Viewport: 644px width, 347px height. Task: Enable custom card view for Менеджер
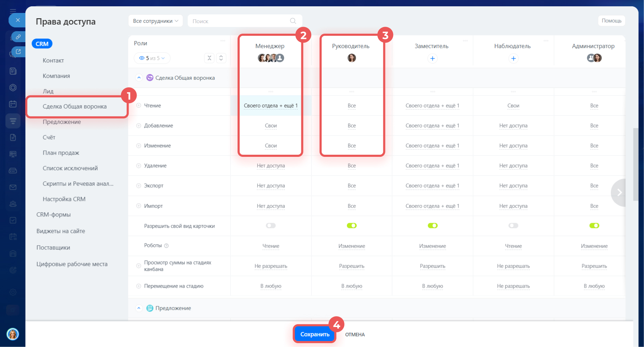click(270, 226)
